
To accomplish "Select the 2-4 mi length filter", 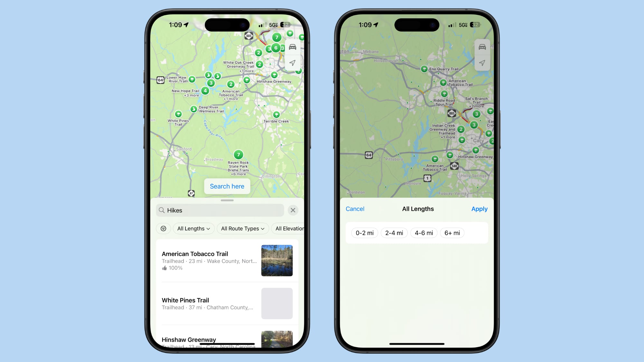I will [x=394, y=233].
